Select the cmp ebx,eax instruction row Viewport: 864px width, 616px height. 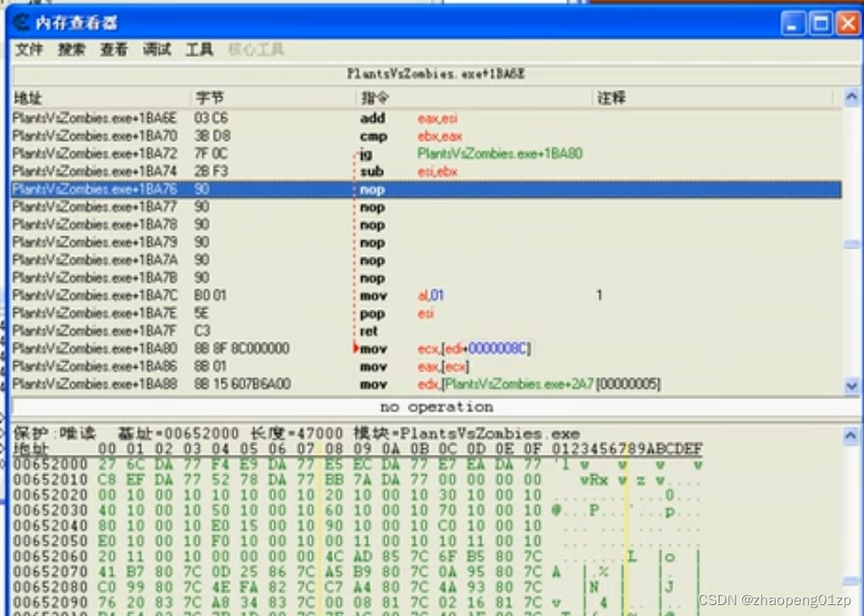point(426,135)
